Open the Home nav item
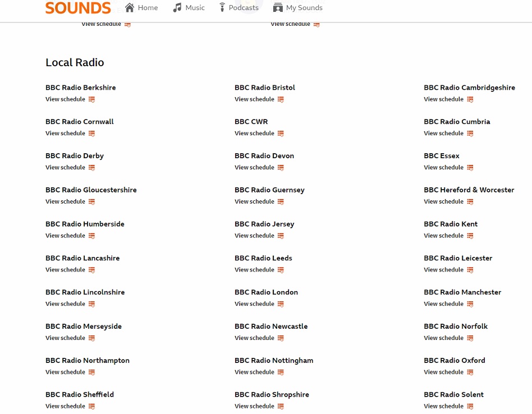The image size is (532, 414). pos(141,7)
